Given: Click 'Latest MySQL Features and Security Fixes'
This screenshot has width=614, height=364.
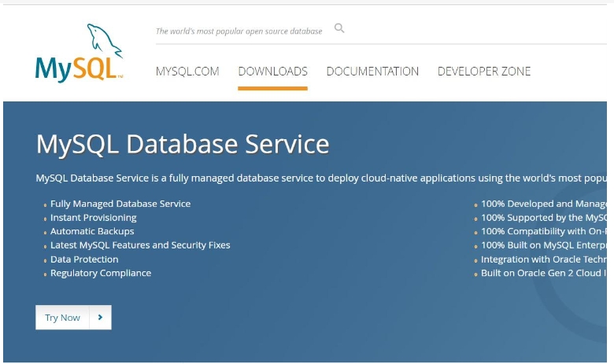Looking at the screenshot, I should 140,245.
